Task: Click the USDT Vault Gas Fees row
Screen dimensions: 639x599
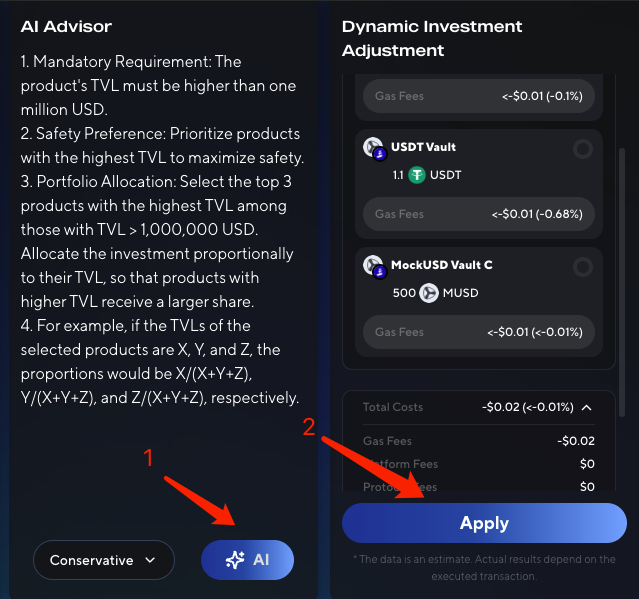Action: point(479,214)
